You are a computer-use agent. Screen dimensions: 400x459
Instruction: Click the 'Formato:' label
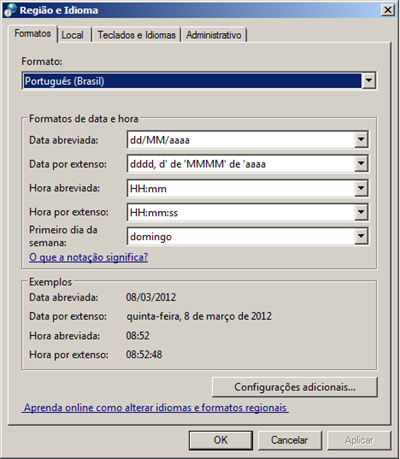(x=42, y=61)
